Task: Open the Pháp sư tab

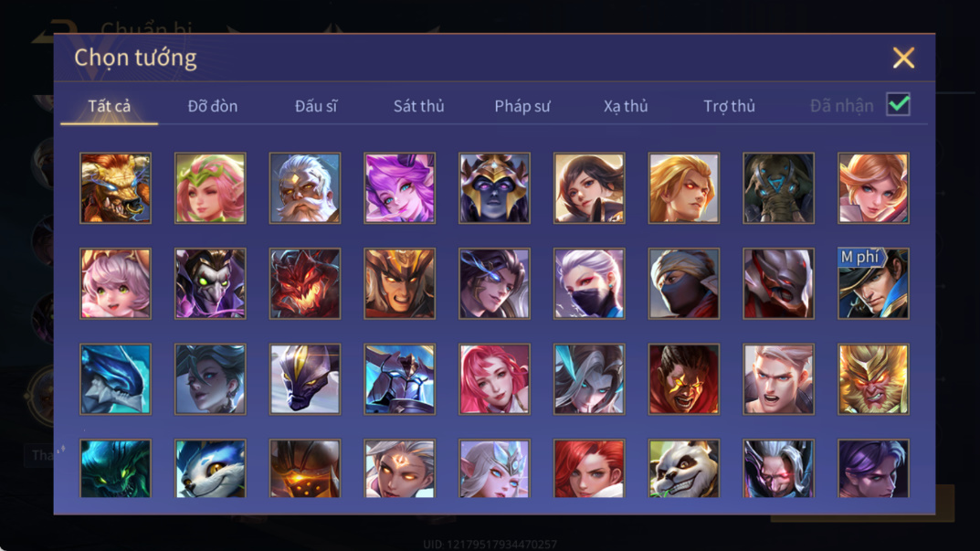Action: (x=522, y=106)
